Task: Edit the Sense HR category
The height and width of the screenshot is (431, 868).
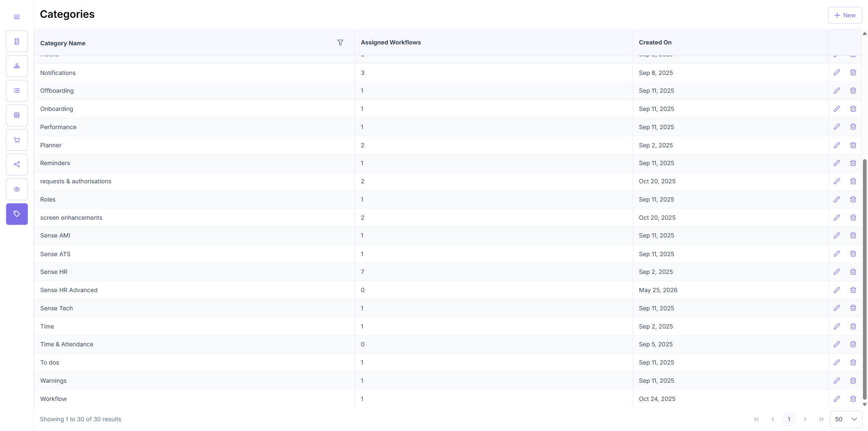Action: 837,272
